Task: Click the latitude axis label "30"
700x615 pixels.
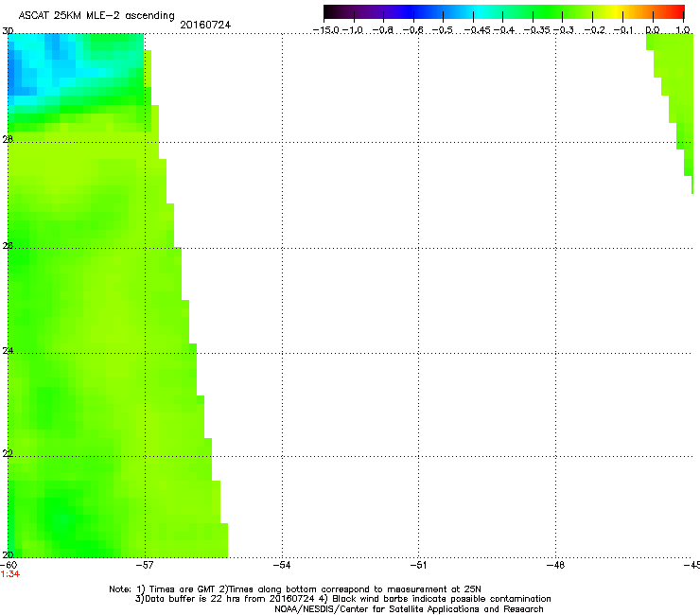Action: (8, 31)
